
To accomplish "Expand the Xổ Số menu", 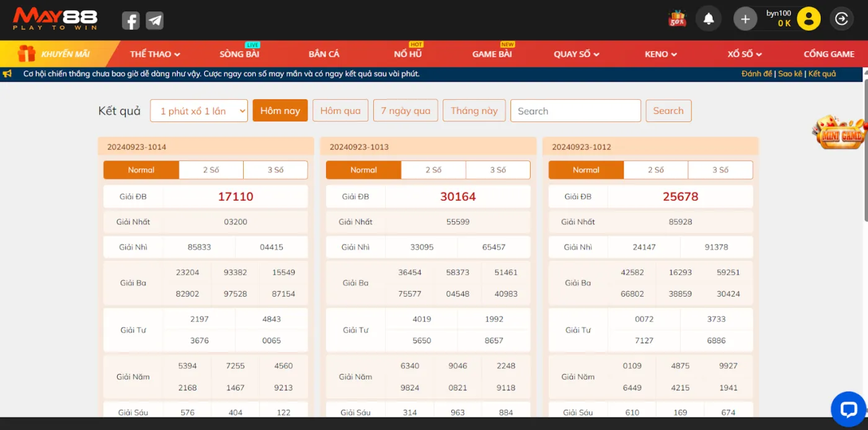I will coord(744,54).
